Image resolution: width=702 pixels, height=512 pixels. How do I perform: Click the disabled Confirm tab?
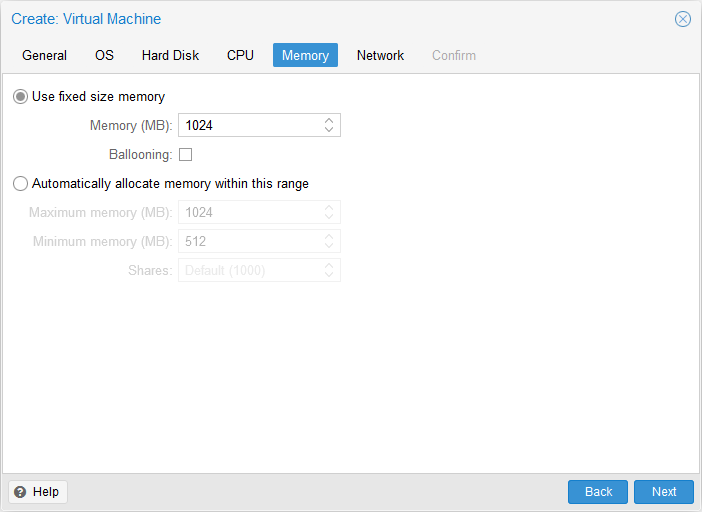click(454, 56)
